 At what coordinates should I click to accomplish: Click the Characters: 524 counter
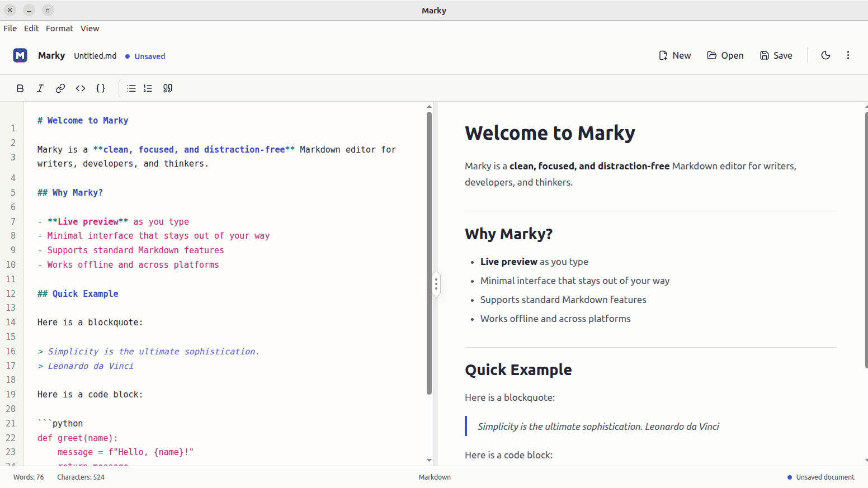pos(81,477)
